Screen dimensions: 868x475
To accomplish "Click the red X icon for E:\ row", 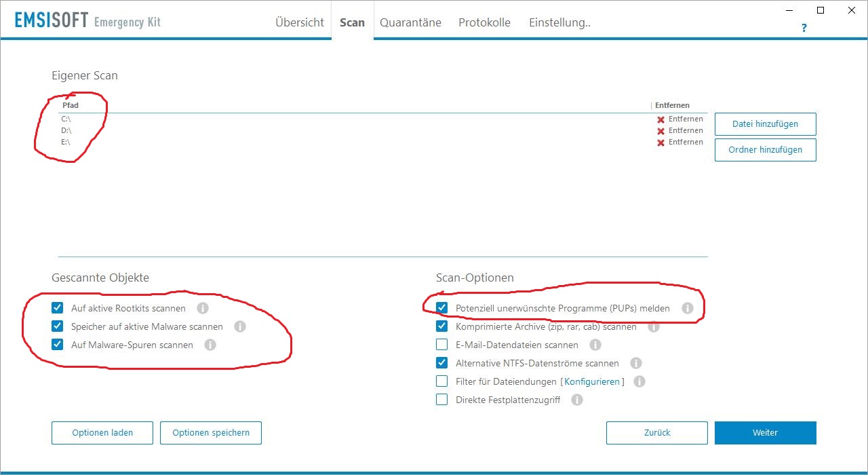I will point(660,142).
